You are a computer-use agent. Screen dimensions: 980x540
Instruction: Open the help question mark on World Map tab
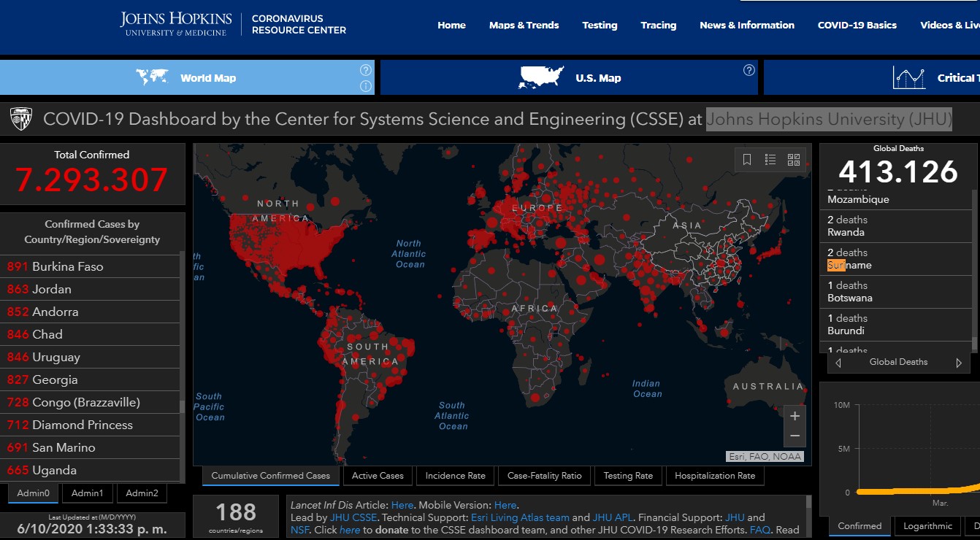(x=366, y=70)
